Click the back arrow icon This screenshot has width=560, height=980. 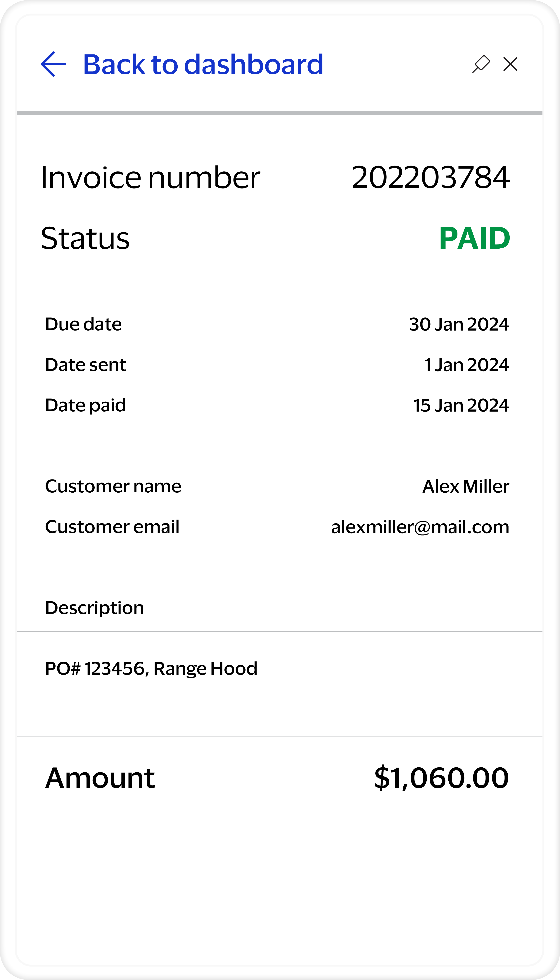coord(53,64)
